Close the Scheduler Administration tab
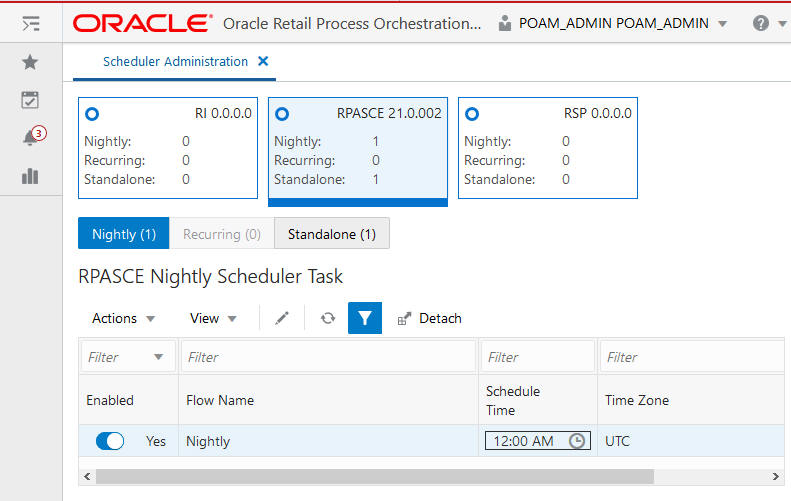The image size is (791, 501). (x=263, y=61)
